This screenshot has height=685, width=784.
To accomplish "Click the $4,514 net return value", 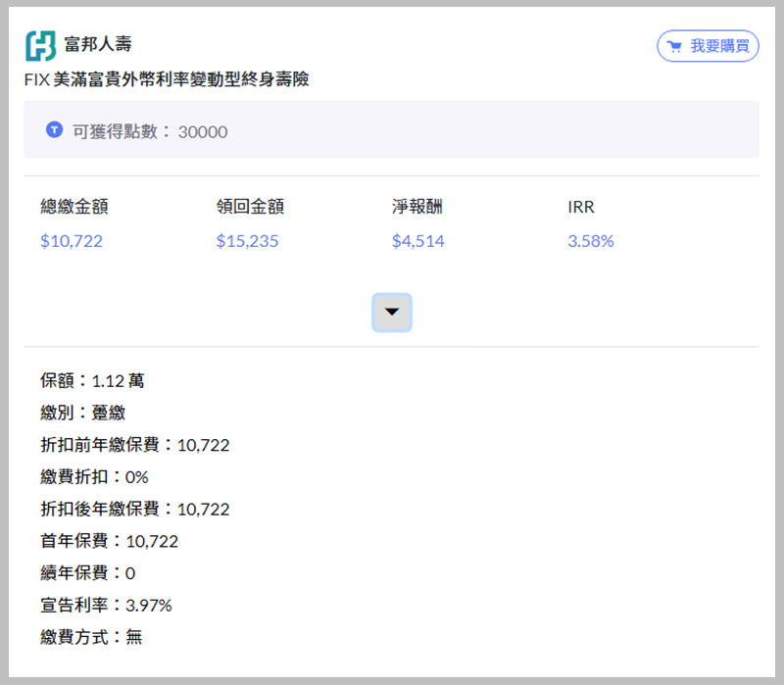I will coord(418,241).
